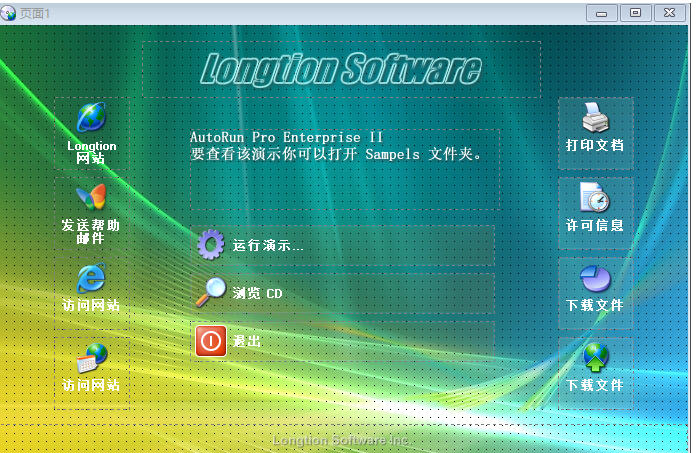Minimize the 页面1 window
This screenshot has height=453, width=699.
(601, 13)
